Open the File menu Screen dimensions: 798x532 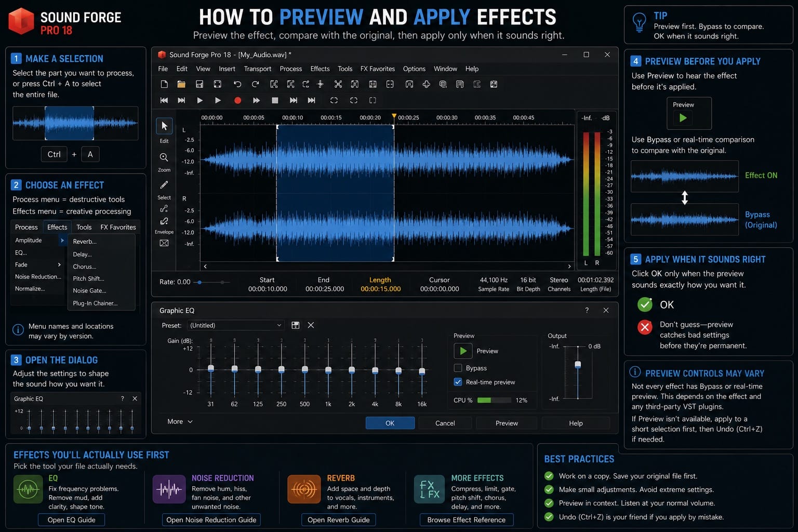(163, 69)
